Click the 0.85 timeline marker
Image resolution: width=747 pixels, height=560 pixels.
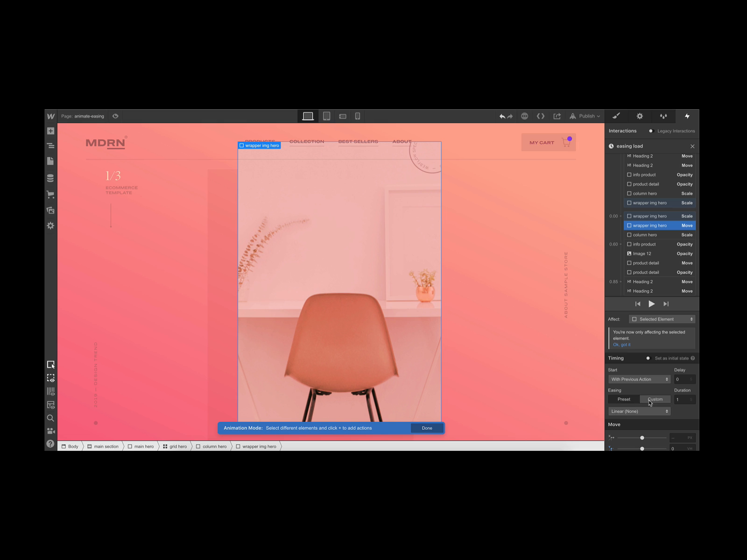coord(614,281)
